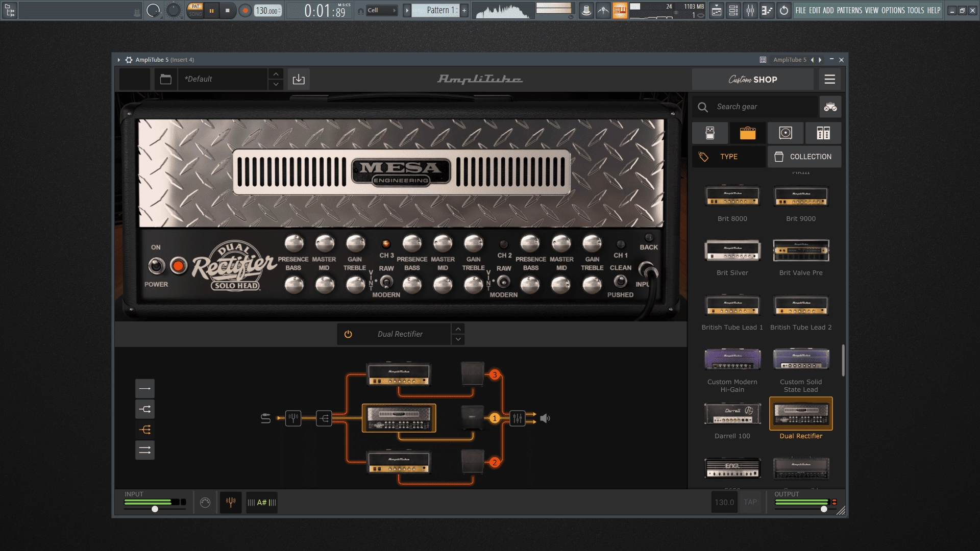Open the tuner in bottom bar

[x=231, y=503]
